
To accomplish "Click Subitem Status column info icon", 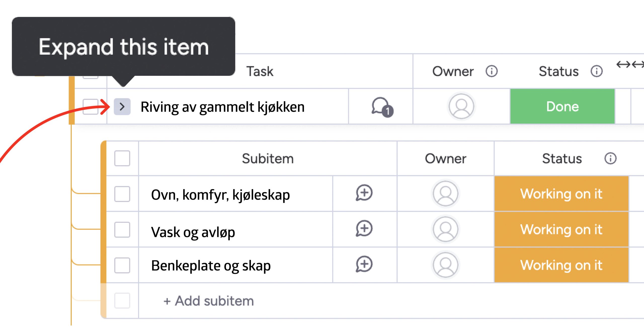I will [610, 159].
